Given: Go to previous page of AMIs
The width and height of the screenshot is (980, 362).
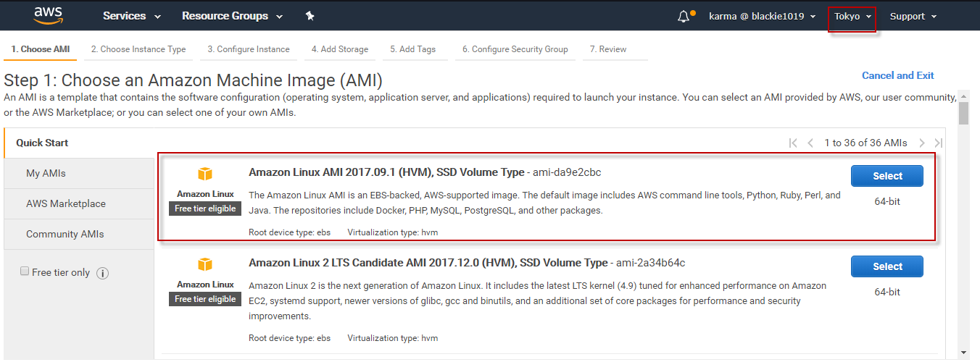Looking at the screenshot, I should coord(810,143).
